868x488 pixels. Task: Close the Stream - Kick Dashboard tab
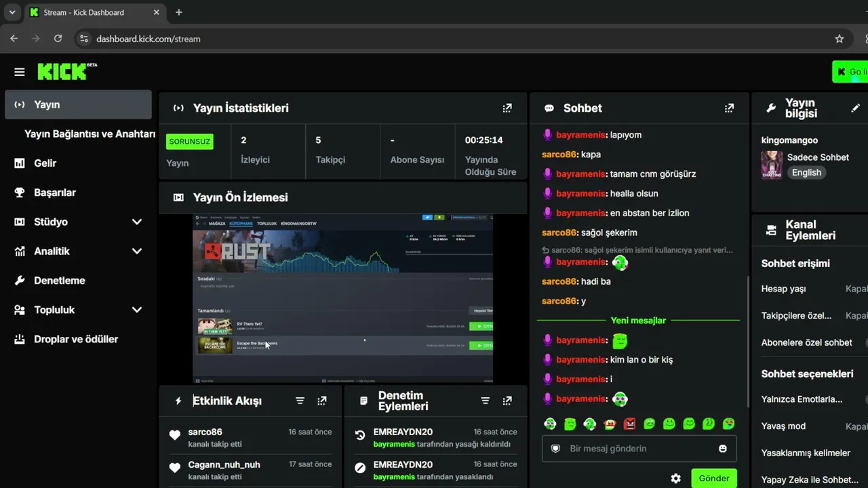[157, 12]
